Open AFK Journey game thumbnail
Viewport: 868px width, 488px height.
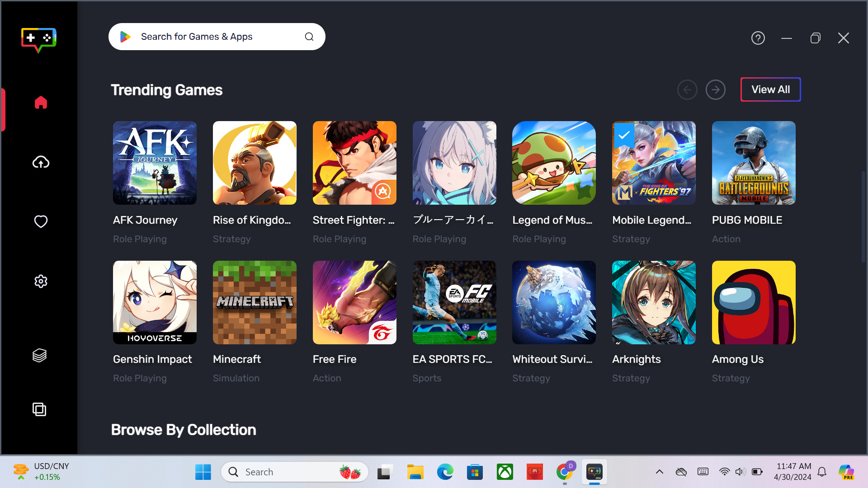155,163
